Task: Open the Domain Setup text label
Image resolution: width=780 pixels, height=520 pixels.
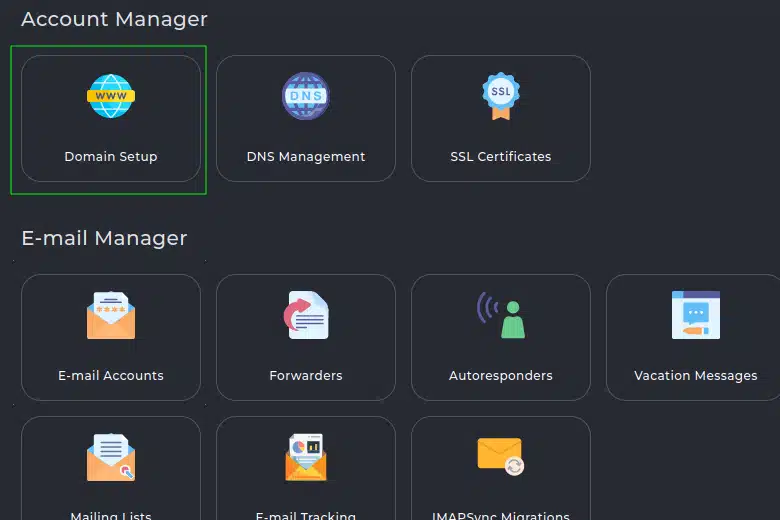Action: tap(111, 157)
